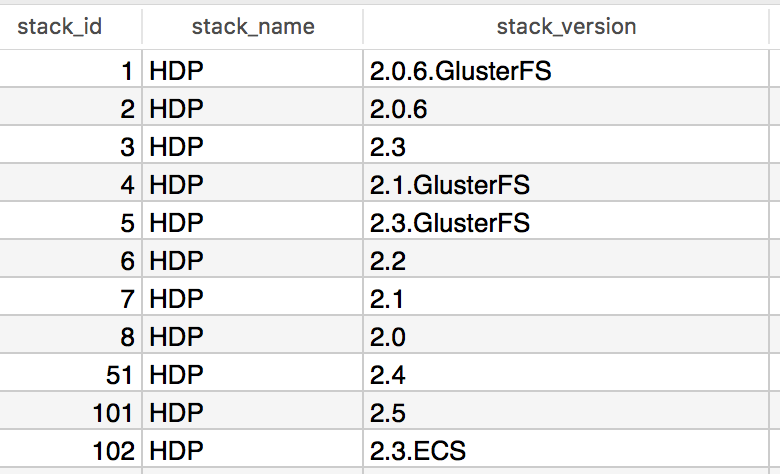Select stack_id cell with value 51
This screenshot has width=780, height=474.
click(x=71, y=375)
